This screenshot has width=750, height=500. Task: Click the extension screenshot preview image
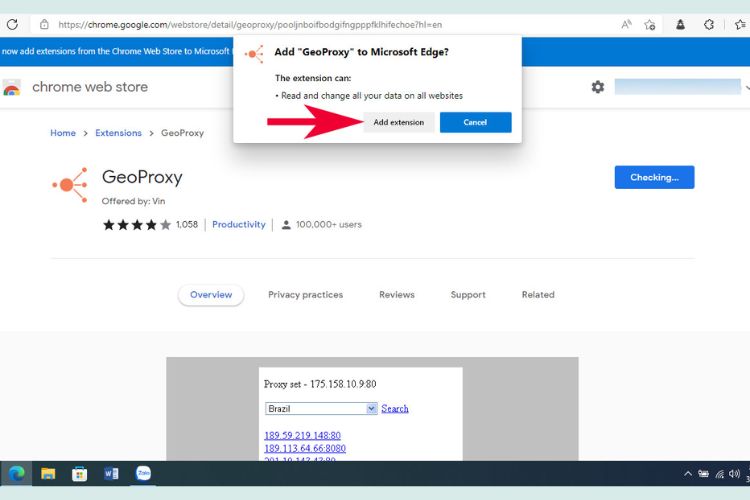point(372,409)
